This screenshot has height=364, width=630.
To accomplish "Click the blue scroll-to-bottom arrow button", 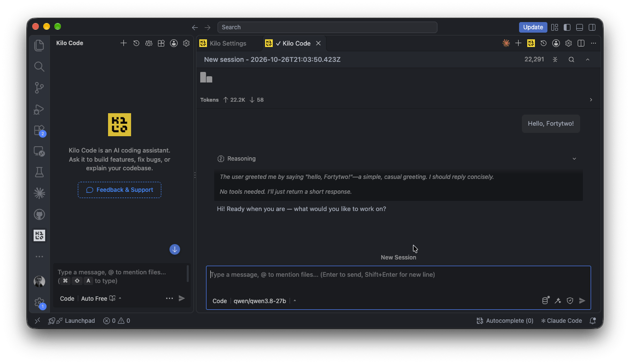I will (175, 249).
